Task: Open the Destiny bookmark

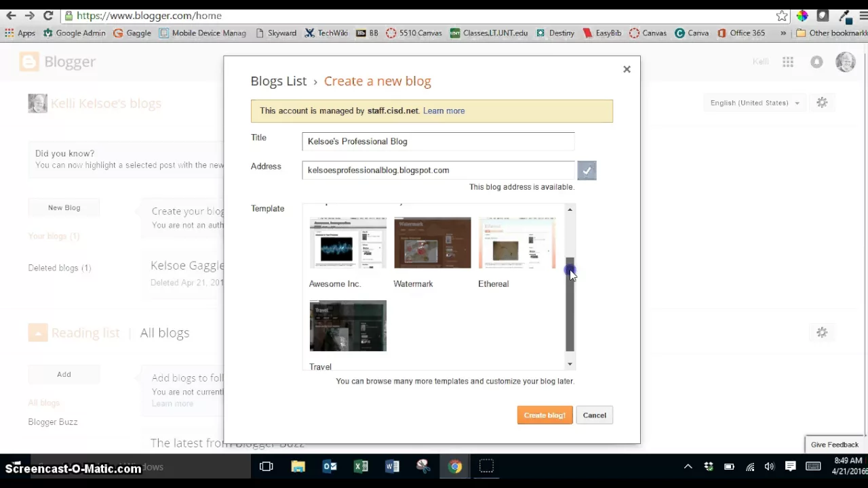Action: [x=555, y=33]
